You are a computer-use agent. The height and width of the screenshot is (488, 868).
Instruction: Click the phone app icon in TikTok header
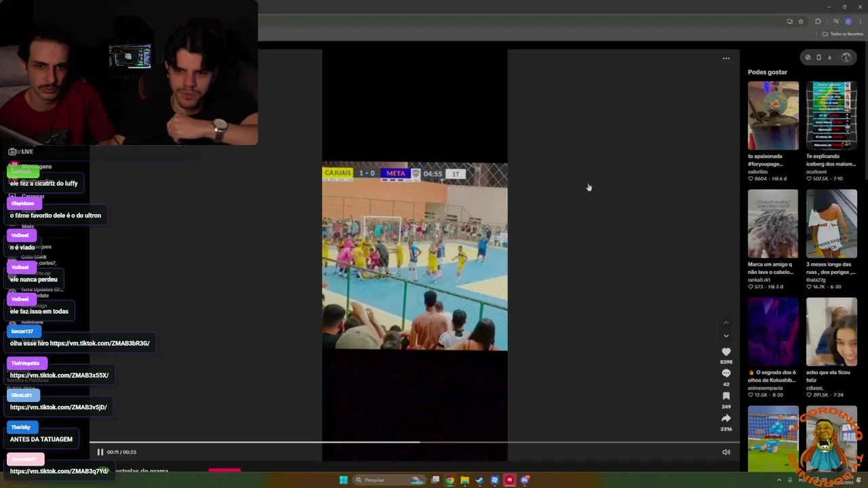(818, 58)
